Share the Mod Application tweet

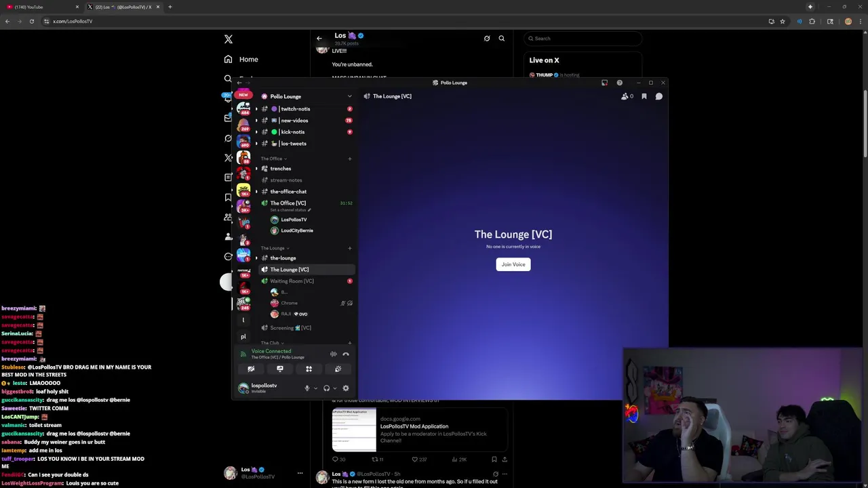click(505, 460)
